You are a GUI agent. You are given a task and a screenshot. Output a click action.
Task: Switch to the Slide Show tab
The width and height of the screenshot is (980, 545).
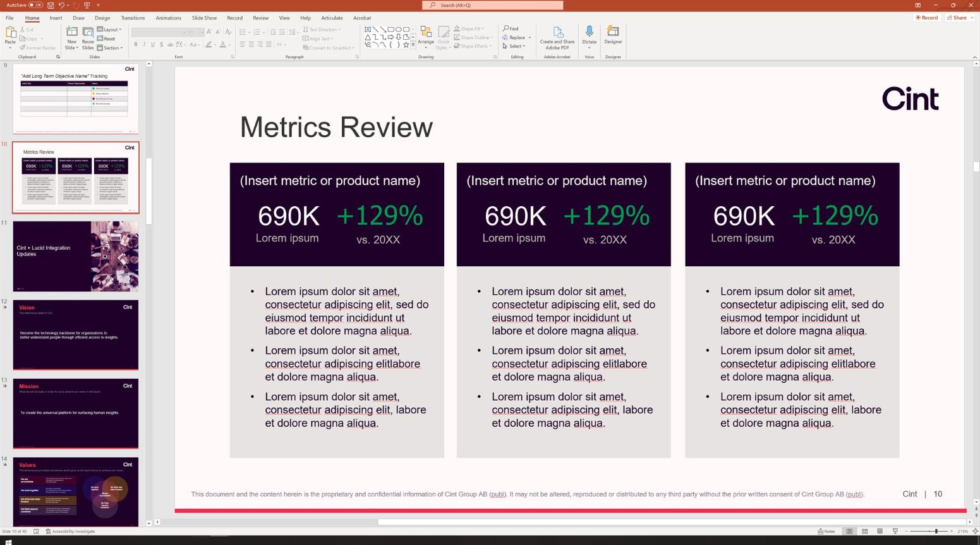pos(204,18)
